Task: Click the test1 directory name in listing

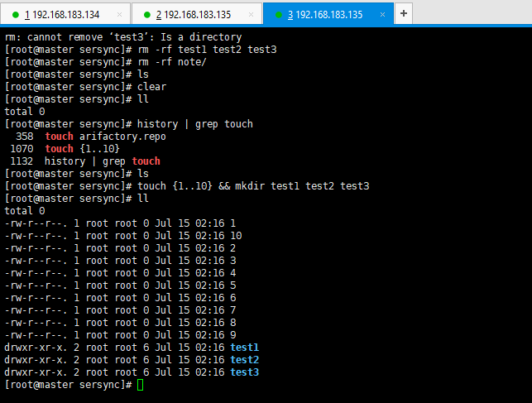Action: click(245, 348)
